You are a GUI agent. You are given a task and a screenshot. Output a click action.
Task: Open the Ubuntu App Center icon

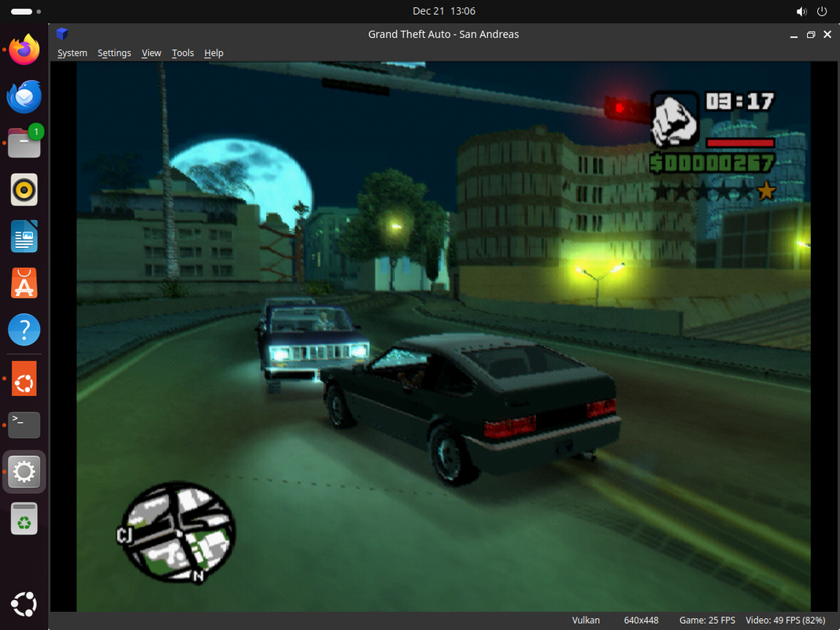[x=24, y=283]
